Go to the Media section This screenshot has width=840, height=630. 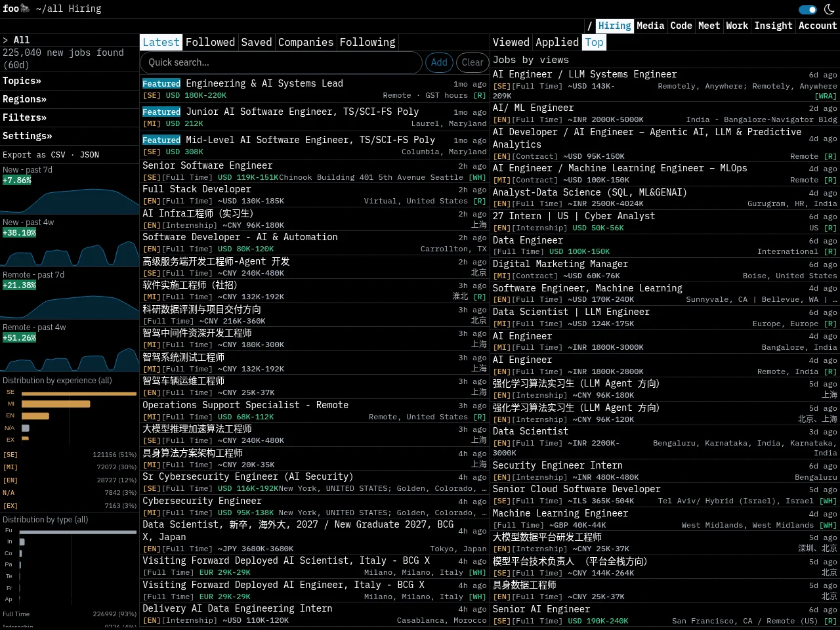[x=650, y=26]
